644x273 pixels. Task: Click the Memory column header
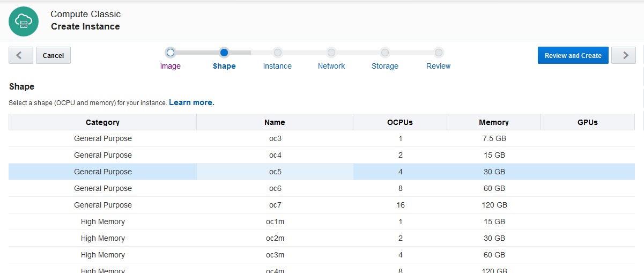(493, 122)
